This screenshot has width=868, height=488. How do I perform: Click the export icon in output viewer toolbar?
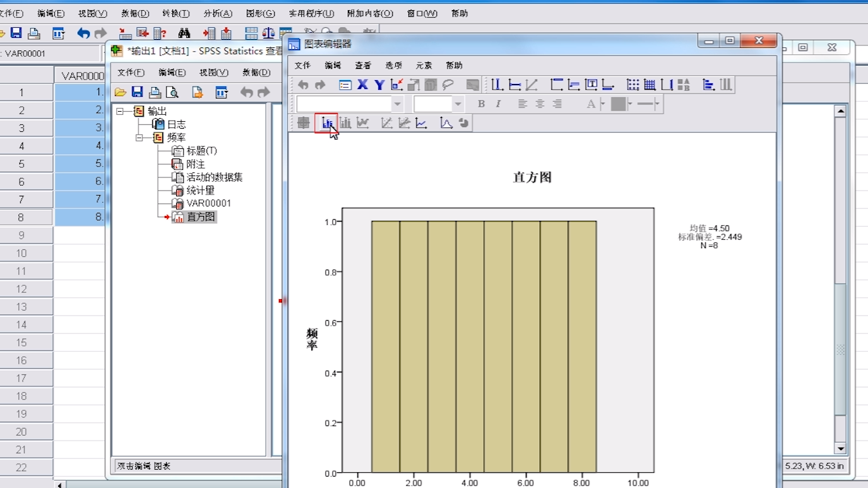pyautogui.click(x=198, y=92)
